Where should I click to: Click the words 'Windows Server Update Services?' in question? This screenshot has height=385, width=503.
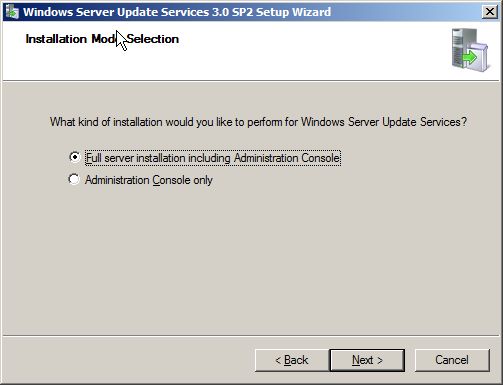(x=384, y=122)
